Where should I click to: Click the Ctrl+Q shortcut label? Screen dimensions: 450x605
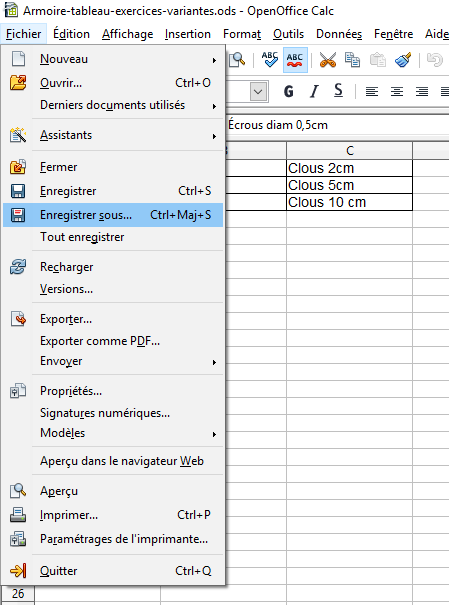click(x=193, y=571)
